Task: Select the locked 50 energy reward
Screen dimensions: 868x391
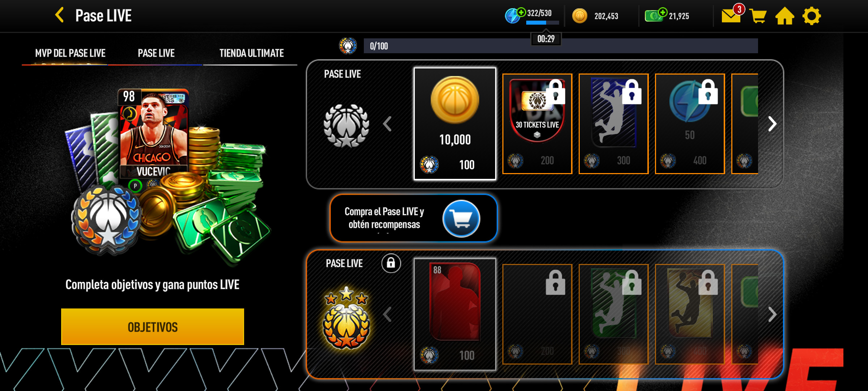Action: (690, 124)
